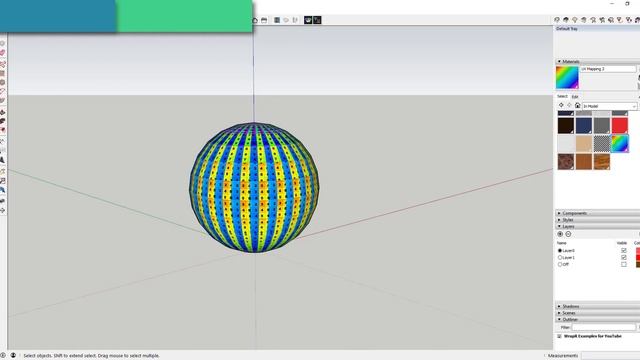Pick the medium gray material swatch

(602, 126)
